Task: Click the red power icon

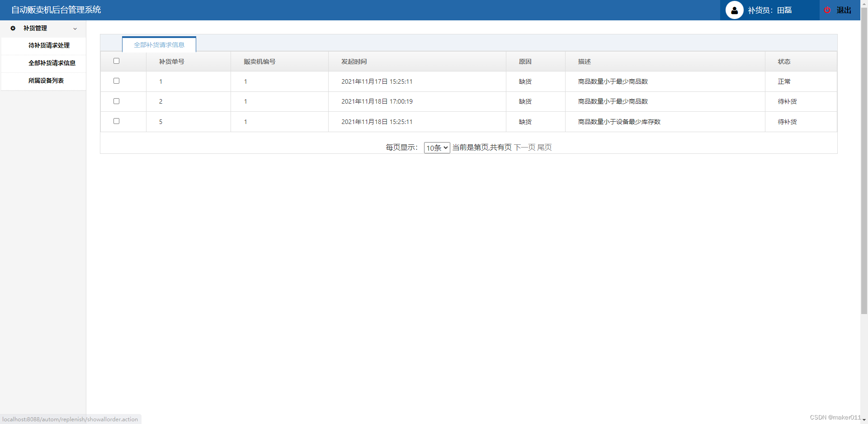Action: pyautogui.click(x=827, y=10)
